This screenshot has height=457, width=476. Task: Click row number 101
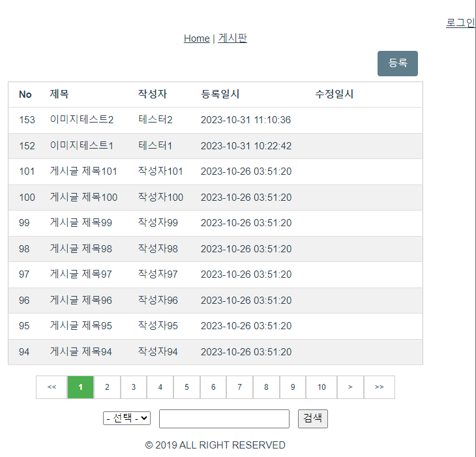27,171
